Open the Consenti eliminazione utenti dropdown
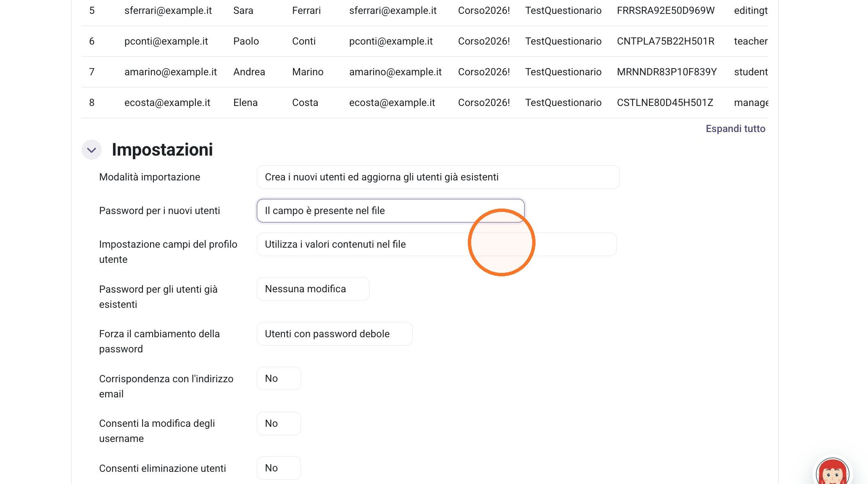Image resolution: width=868 pixels, height=484 pixels. [279, 468]
